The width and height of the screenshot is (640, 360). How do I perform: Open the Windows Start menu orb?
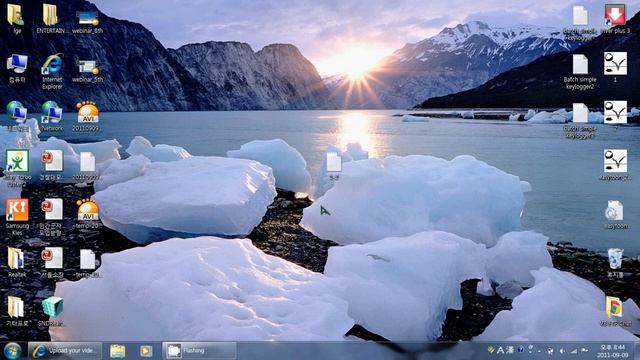pyautogui.click(x=12, y=351)
